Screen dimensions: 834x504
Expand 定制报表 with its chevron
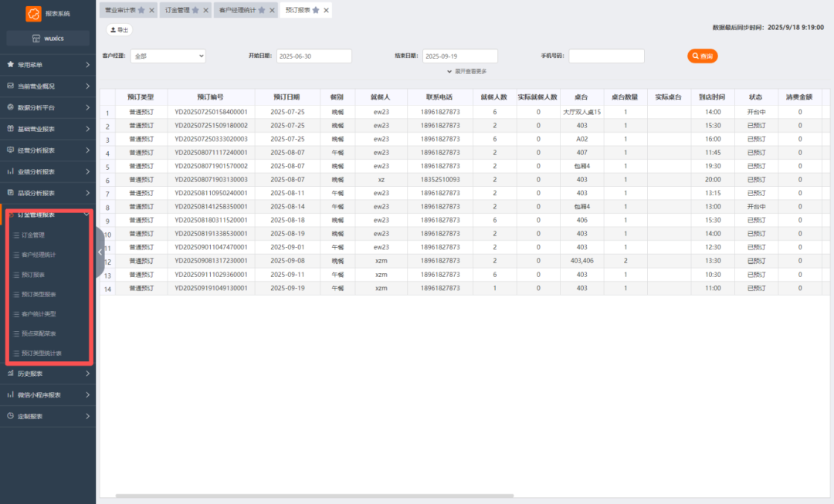pyautogui.click(x=87, y=416)
